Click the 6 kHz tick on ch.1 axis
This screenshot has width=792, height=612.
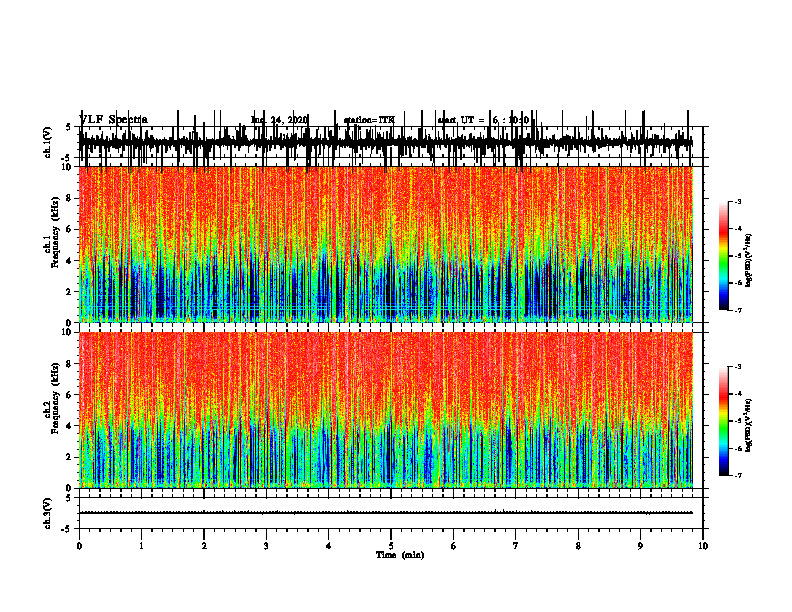(x=70, y=229)
